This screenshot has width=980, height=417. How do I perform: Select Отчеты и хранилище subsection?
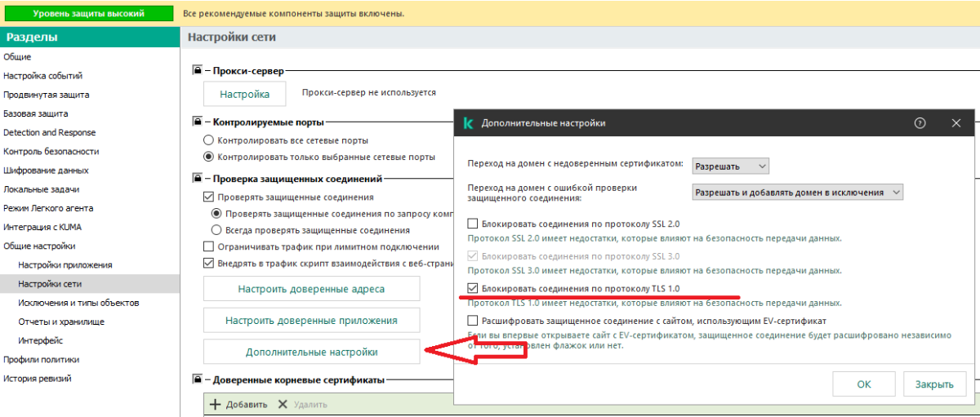coord(61,322)
